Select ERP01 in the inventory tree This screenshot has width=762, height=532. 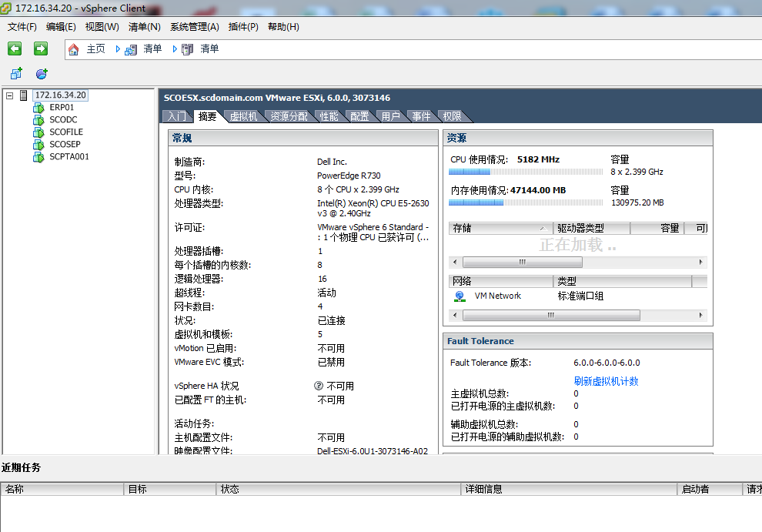point(62,108)
